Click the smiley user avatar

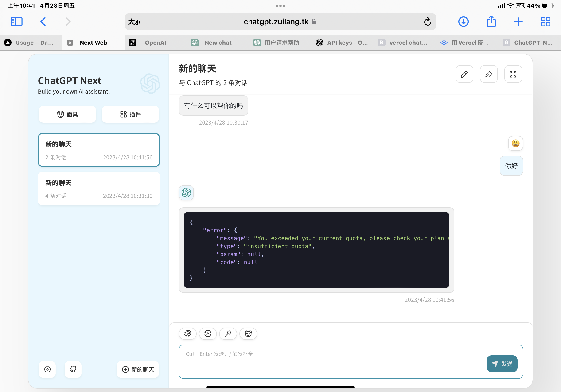[516, 143]
